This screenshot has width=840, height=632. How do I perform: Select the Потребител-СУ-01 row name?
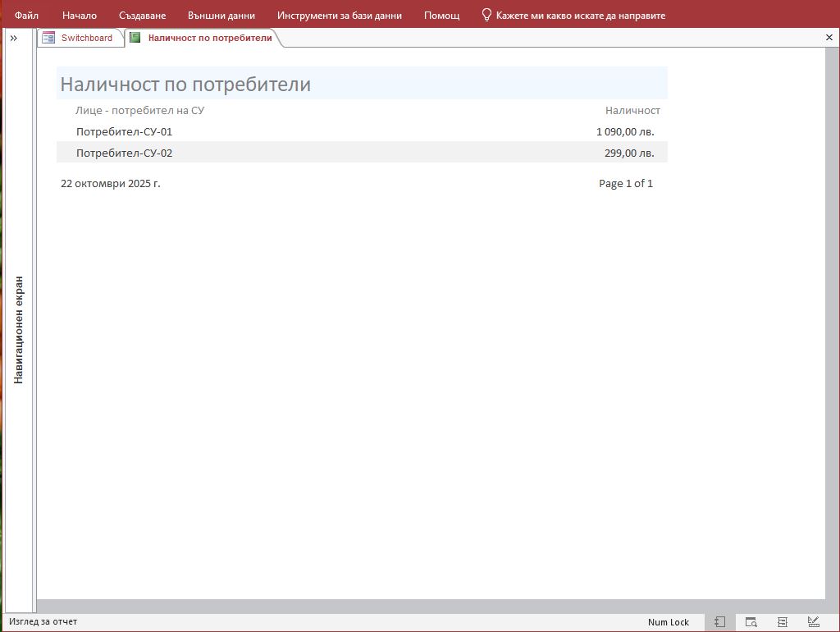(x=124, y=131)
